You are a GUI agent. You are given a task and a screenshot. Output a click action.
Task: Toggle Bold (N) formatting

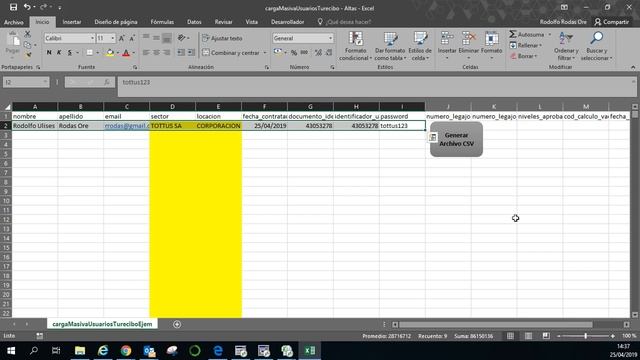(x=49, y=53)
